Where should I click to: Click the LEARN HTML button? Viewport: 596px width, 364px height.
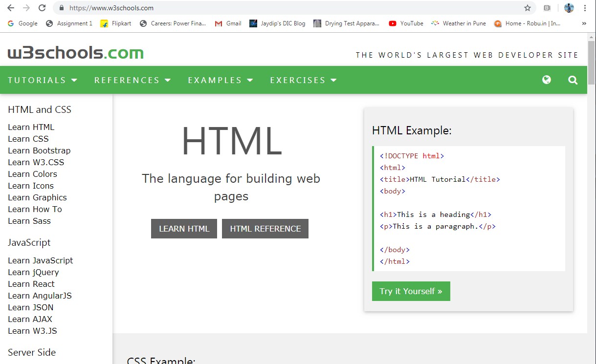(x=184, y=229)
